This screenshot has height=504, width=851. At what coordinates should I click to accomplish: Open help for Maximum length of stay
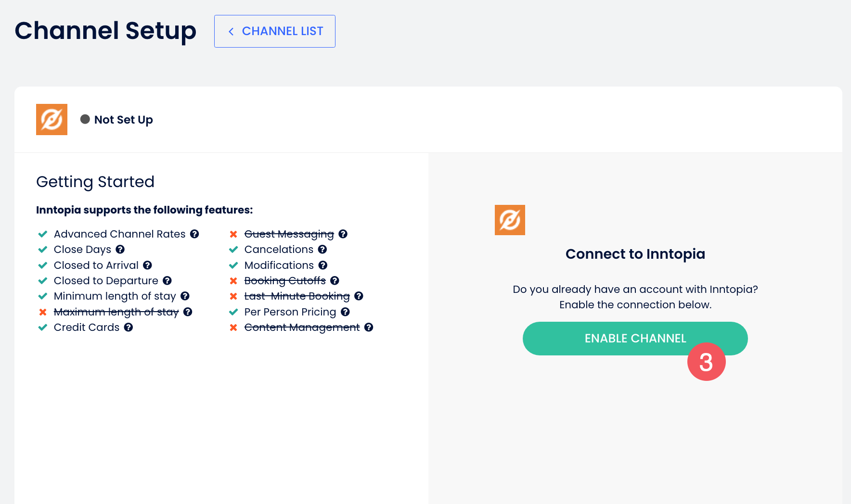tap(188, 312)
